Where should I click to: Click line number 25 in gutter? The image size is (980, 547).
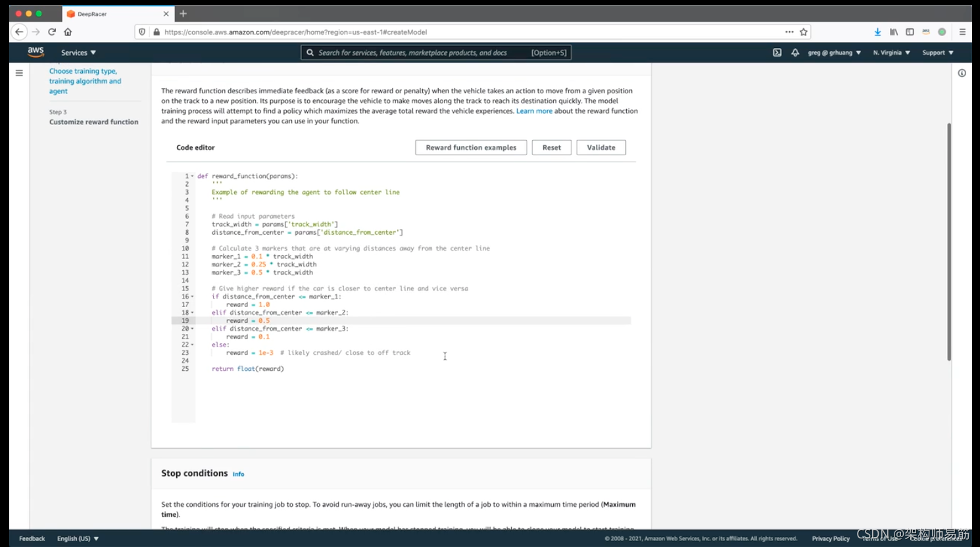pyautogui.click(x=185, y=369)
